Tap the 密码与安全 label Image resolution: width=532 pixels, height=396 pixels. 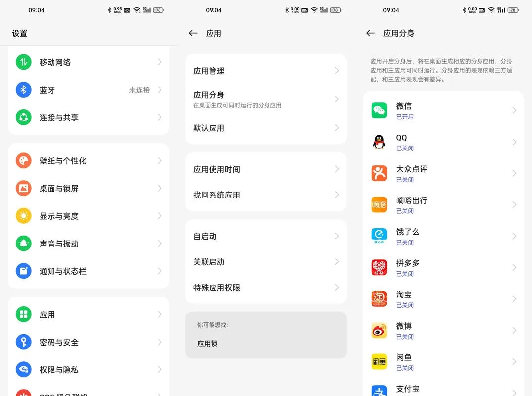pos(59,342)
